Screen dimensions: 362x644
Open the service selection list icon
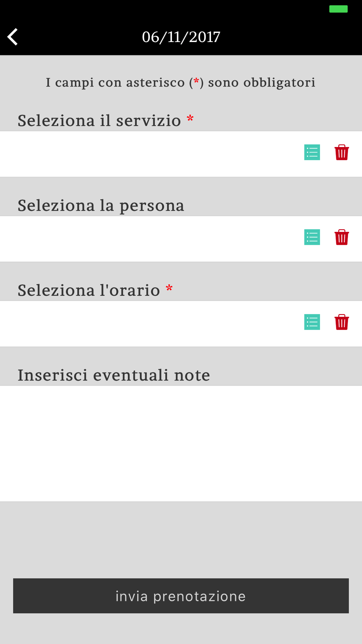point(312,152)
